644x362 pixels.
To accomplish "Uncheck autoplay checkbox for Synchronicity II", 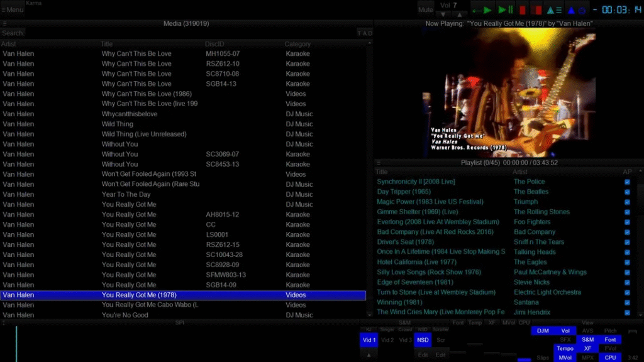I will [627, 182].
